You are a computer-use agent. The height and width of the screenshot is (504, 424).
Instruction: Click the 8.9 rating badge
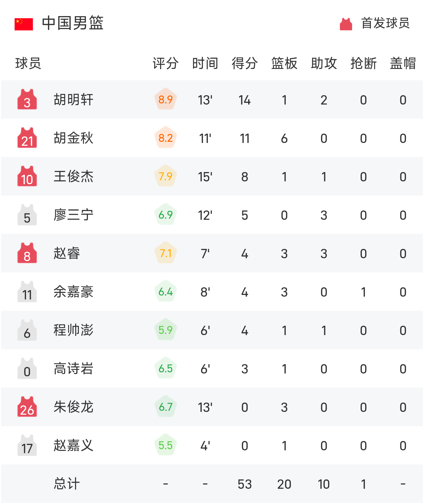pos(166,99)
